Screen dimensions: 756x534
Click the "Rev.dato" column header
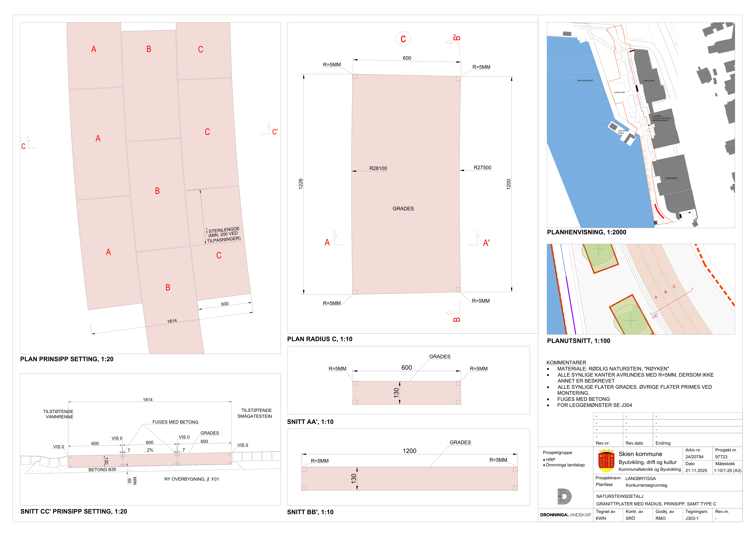(x=634, y=443)
